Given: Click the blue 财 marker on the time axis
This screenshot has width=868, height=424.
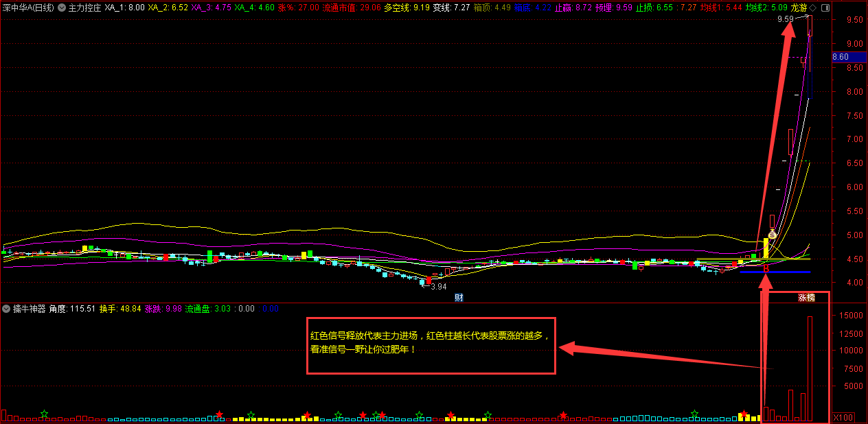Looking at the screenshot, I should point(459,298).
